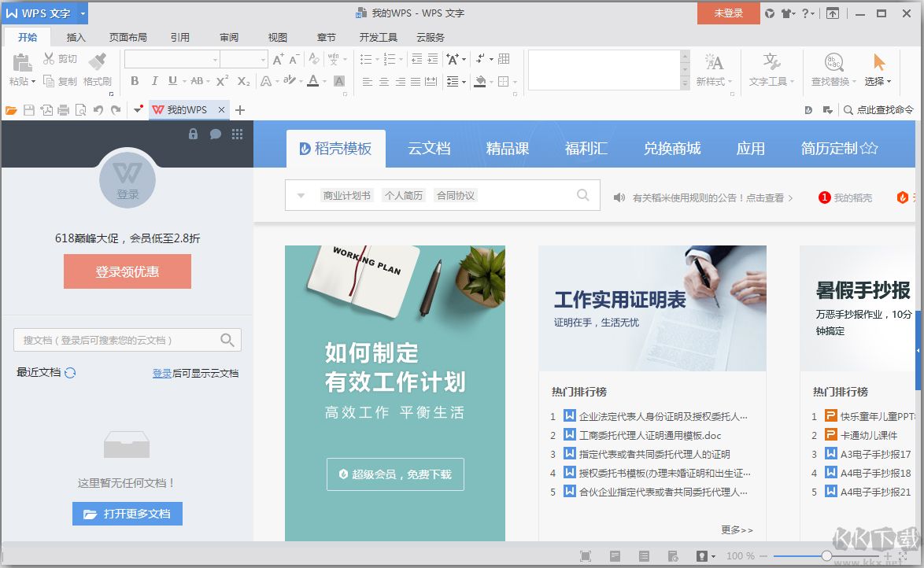The width and height of the screenshot is (924, 568).
Task: Open the 稻壳模板 tab in the document area
Action: [x=336, y=146]
